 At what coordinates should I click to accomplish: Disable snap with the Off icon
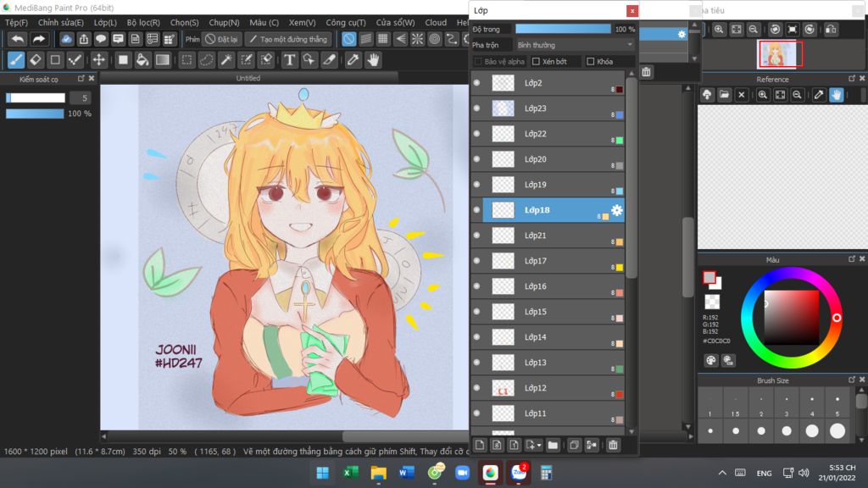(x=348, y=39)
